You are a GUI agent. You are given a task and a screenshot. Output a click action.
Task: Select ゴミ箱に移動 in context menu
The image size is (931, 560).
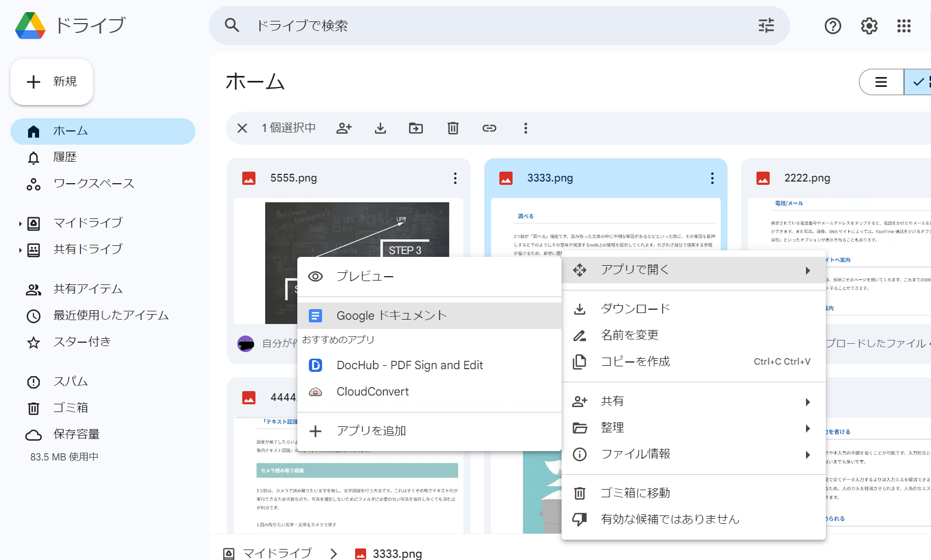(x=694, y=493)
